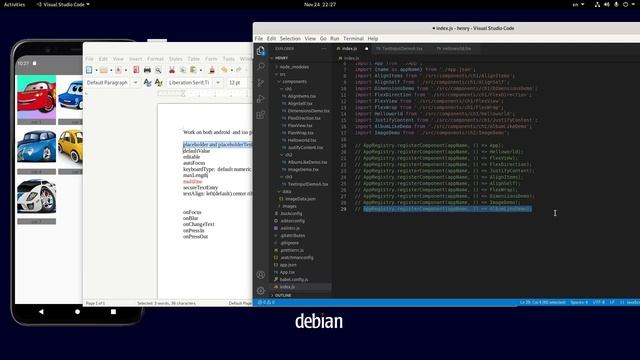Image resolution: width=640 pixels, height=360 pixels.
Task: Click the Clone Formatting brush in Writer
Action: point(211,70)
